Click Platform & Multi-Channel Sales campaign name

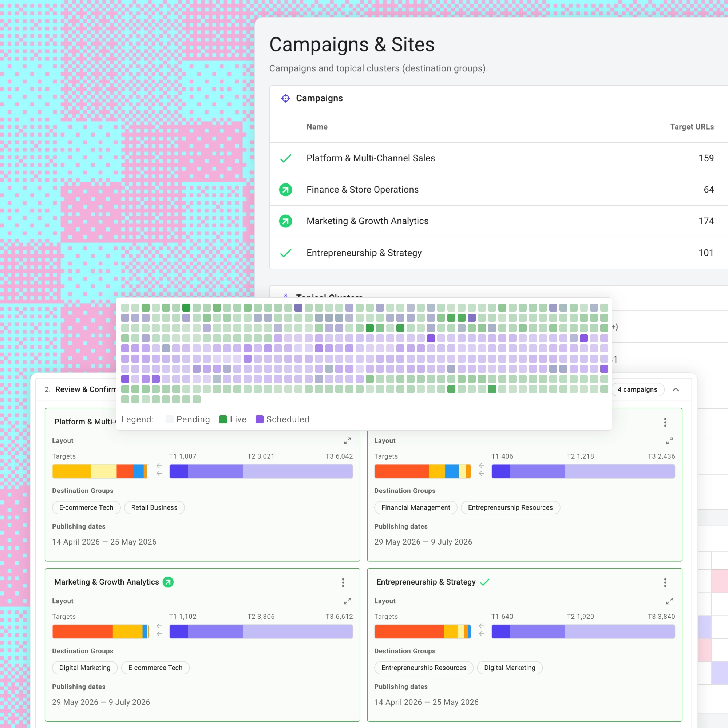[x=371, y=158]
